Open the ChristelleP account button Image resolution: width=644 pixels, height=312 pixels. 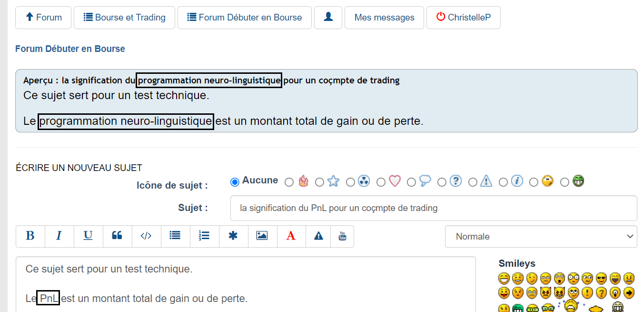pos(463,18)
